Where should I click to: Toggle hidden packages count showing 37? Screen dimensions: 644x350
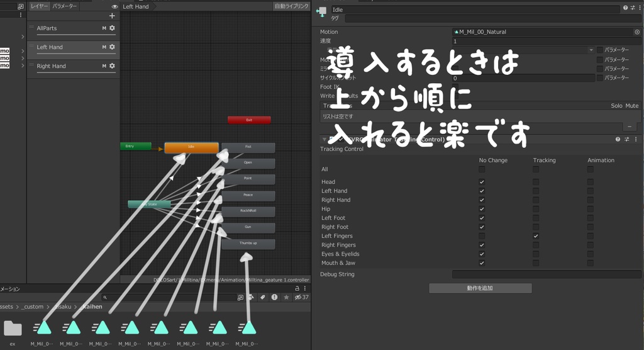tap(302, 297)
